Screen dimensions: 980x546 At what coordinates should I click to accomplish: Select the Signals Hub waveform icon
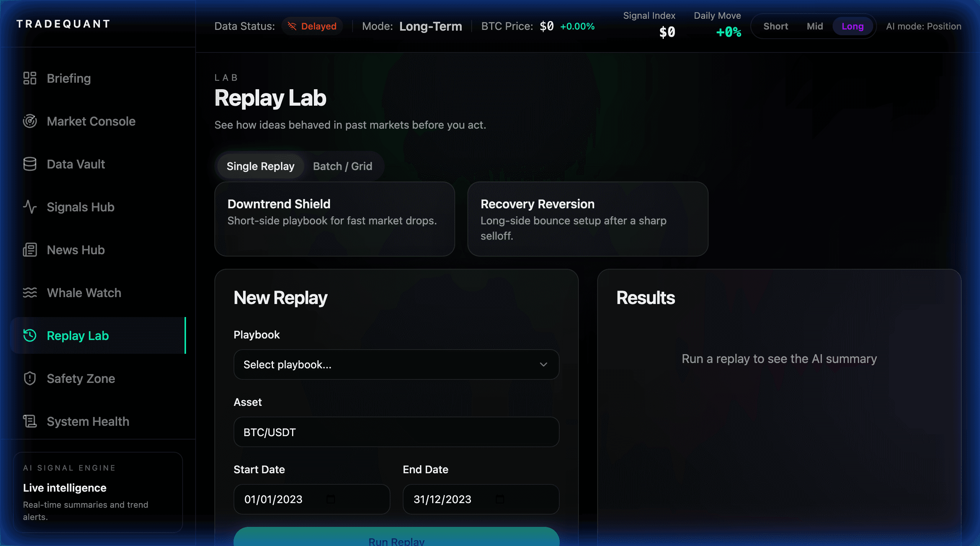click(29, 207)
